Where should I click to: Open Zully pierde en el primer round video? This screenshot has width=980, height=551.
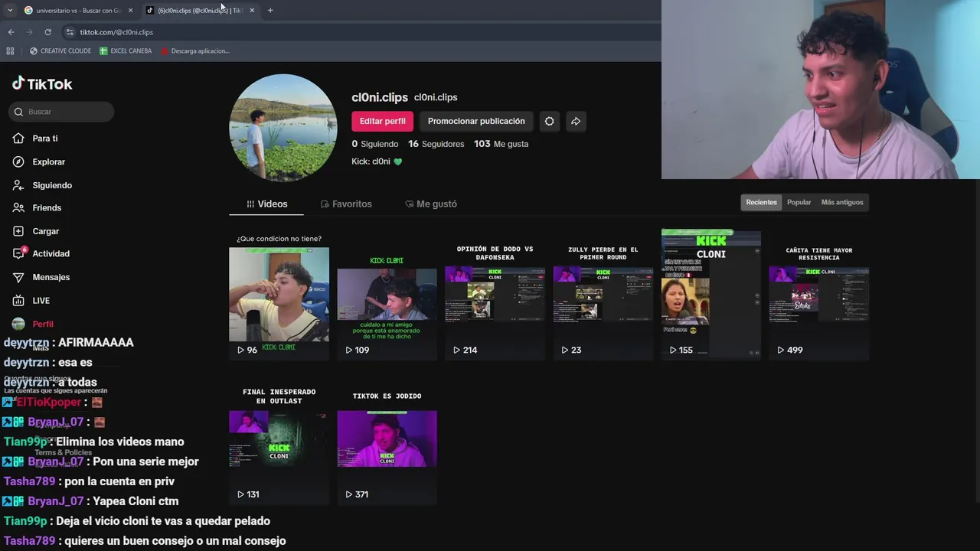603,295
